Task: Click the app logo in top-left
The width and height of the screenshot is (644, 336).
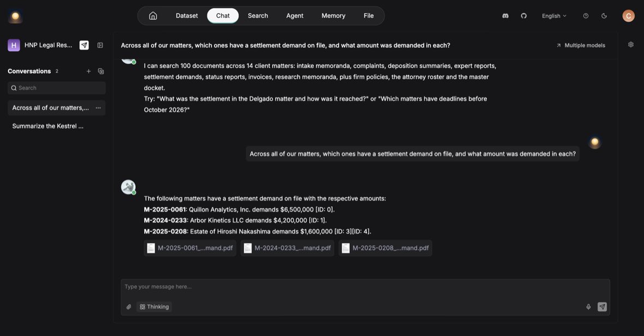Action: [15, 16]
